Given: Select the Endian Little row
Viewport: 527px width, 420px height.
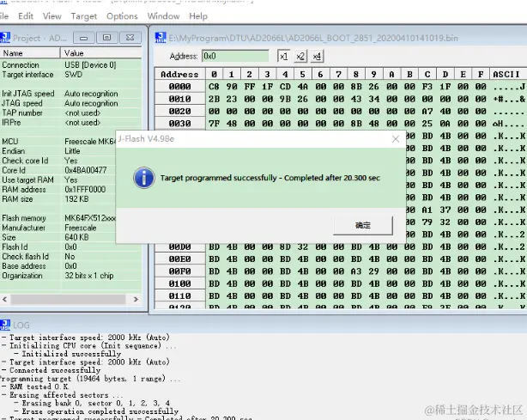Looking at the screenshot, I should pos(58,151).
